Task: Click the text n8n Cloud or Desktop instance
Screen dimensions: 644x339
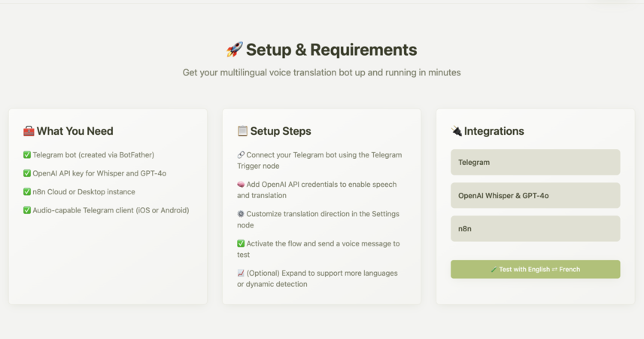Action: pyautogui.click(x=84, y=191)
